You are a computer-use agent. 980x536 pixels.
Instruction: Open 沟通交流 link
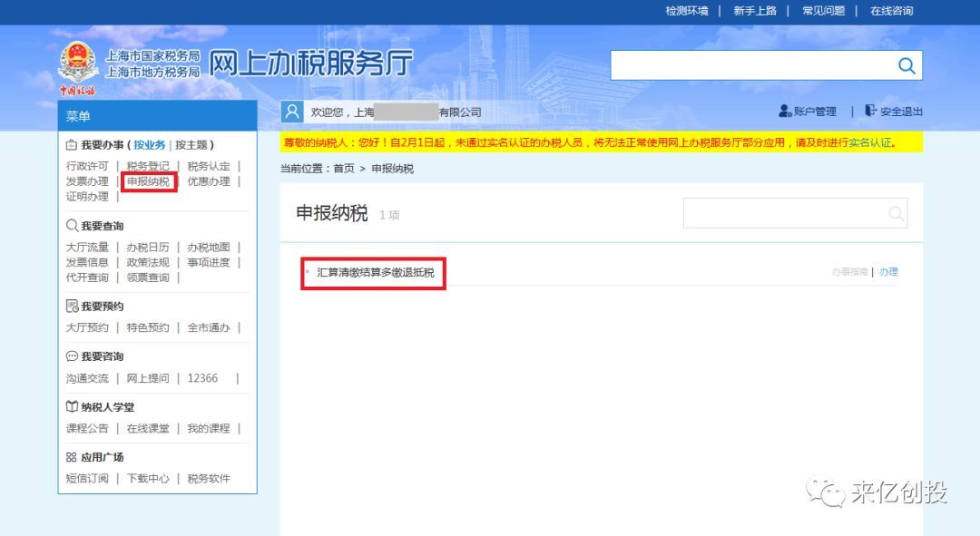(87, 378)
